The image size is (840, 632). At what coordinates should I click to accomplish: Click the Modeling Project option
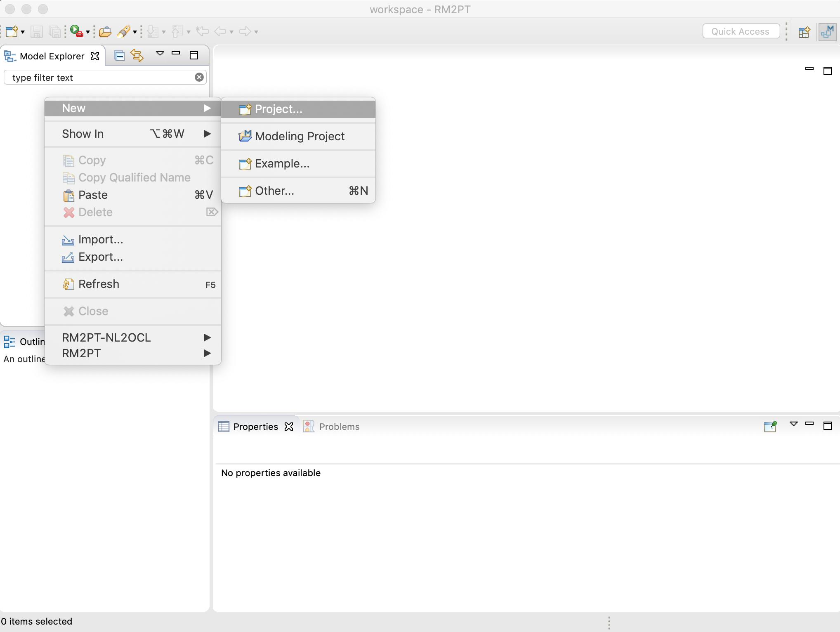[x=300, y=136]
